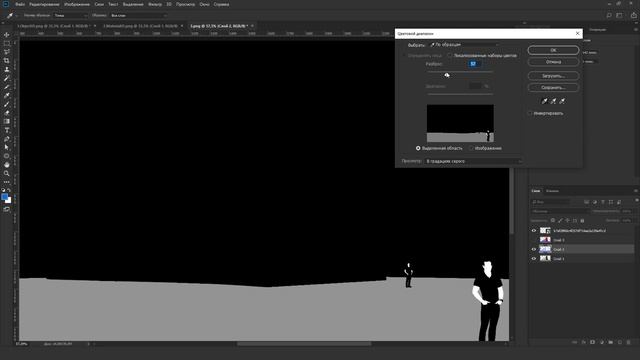Viewport: 640px width, 360px height.
Task: Open the Layers panel hamburger menu
Action: click(636, 191)
